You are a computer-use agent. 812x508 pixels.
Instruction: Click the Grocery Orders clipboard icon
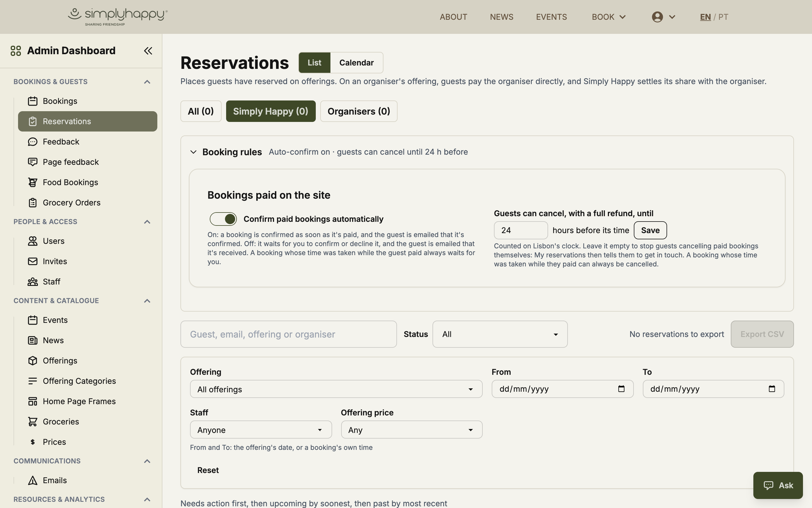(x=32, y=203)
